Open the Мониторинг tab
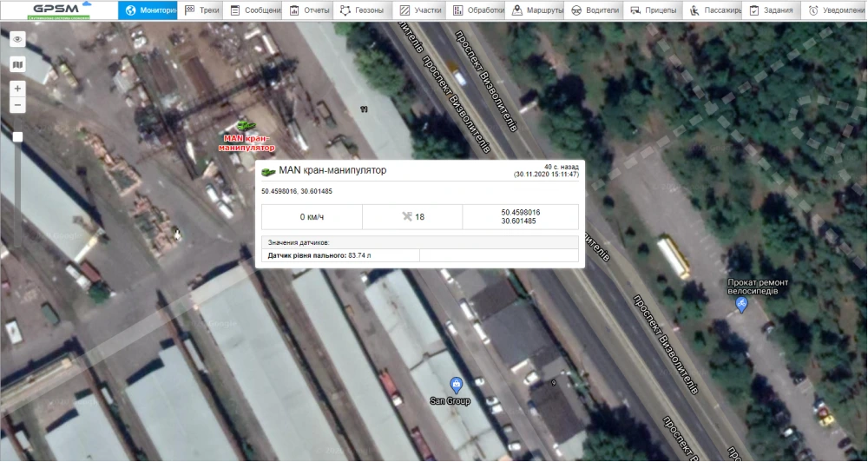Image resolution: width=868 pixels, height=462 pixels. point(148,11)
